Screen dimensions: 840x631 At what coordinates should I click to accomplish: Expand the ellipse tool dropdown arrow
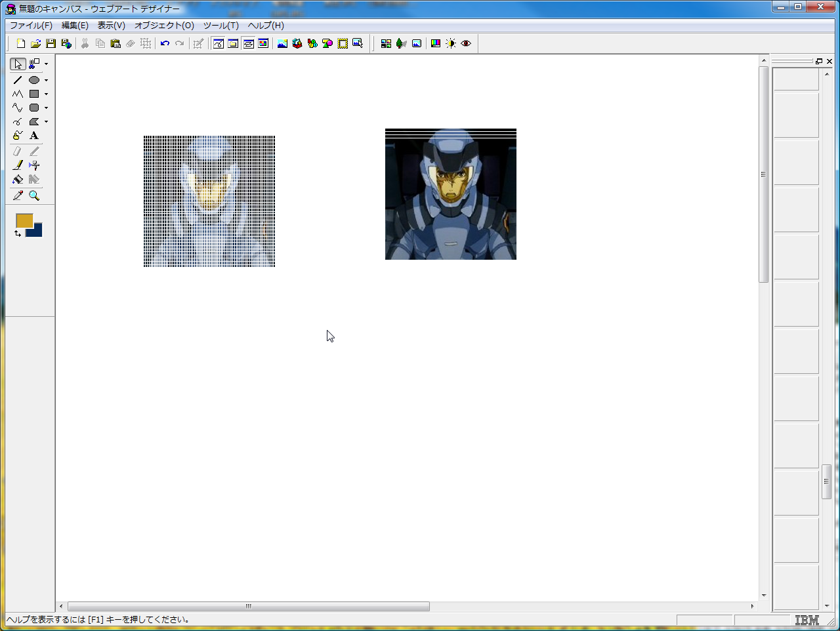tap(46, 81)
